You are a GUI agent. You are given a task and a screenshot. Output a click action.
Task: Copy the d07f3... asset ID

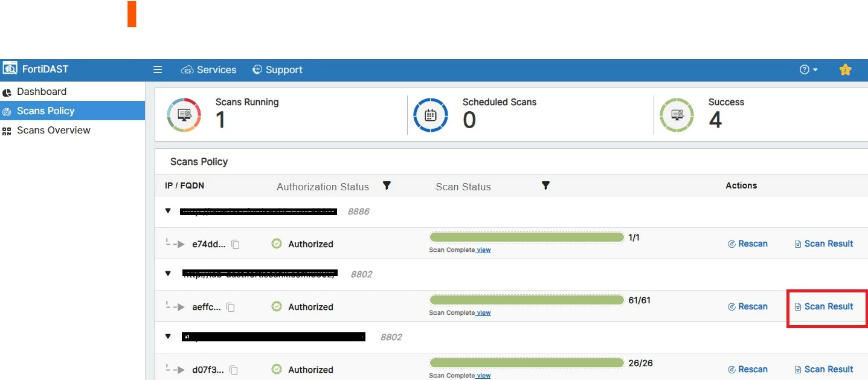(233, 370)
